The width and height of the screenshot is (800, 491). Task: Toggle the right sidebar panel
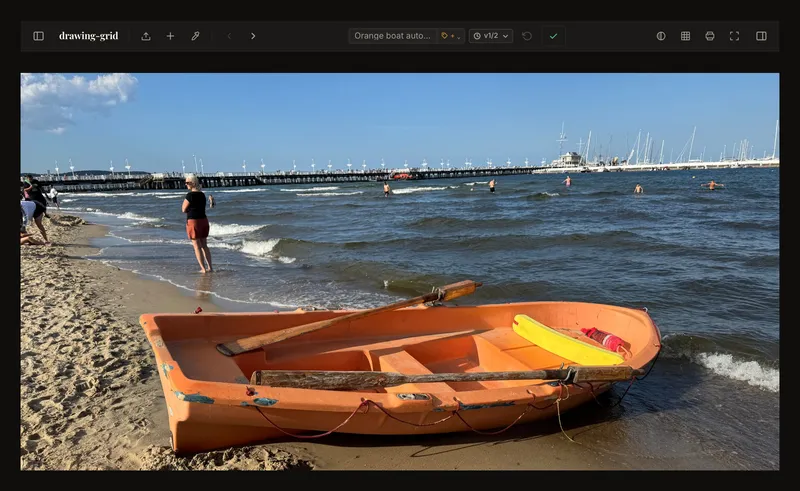(x=761, y=36)
